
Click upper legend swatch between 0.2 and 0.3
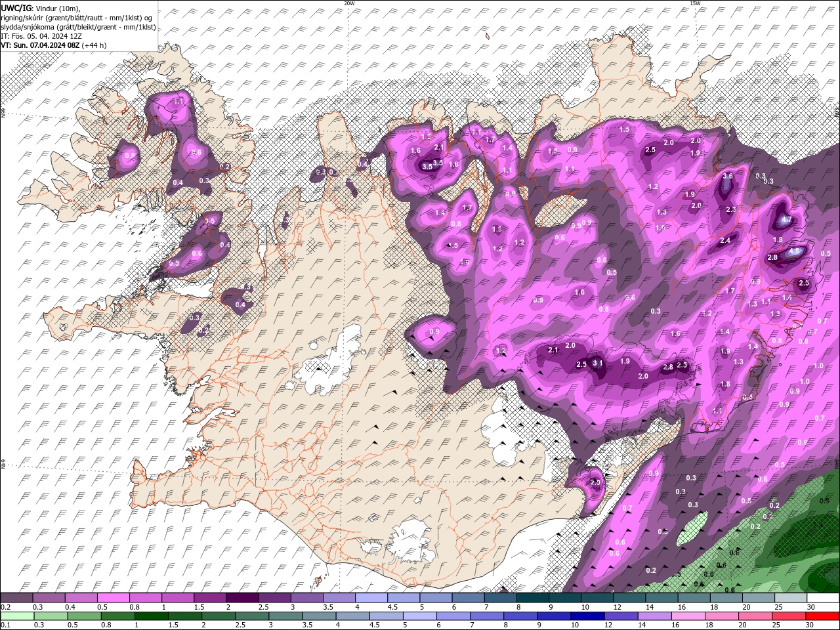(16, 598)
